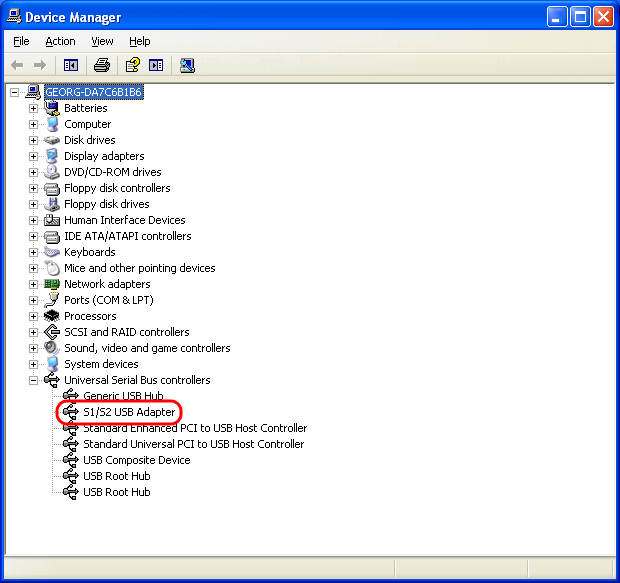Click the Network adapters card icon
The height and width of the screenshot is (583, 620).
pyautogui.click(x=52, y=284)
